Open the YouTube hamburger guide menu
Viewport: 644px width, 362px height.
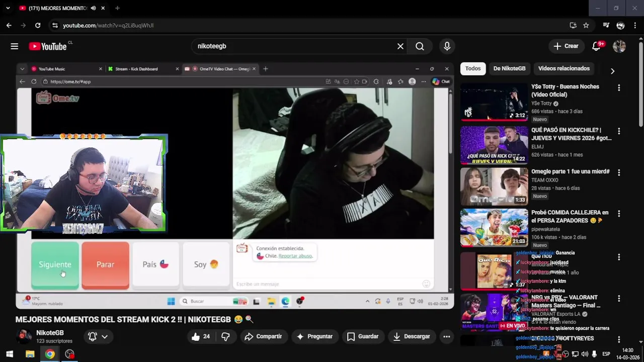tap(14, 46)
